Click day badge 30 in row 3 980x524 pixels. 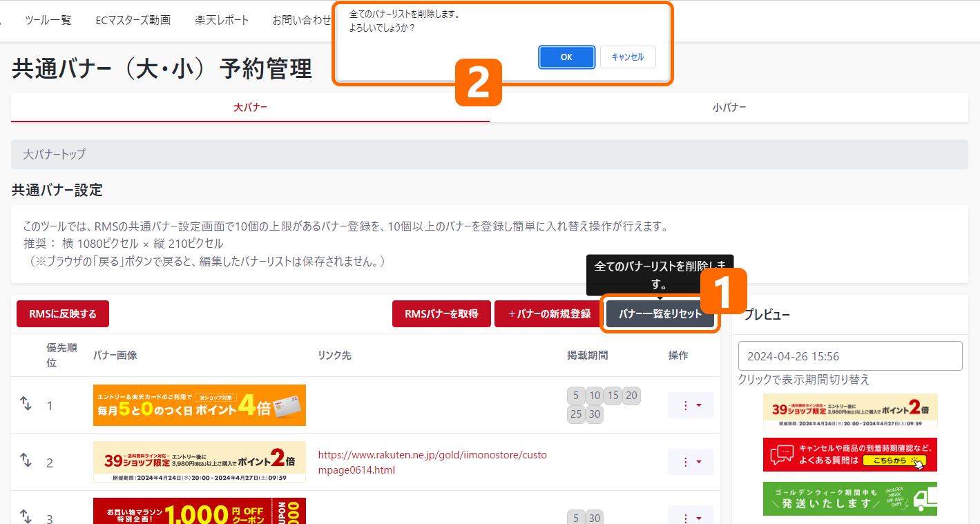595,518
